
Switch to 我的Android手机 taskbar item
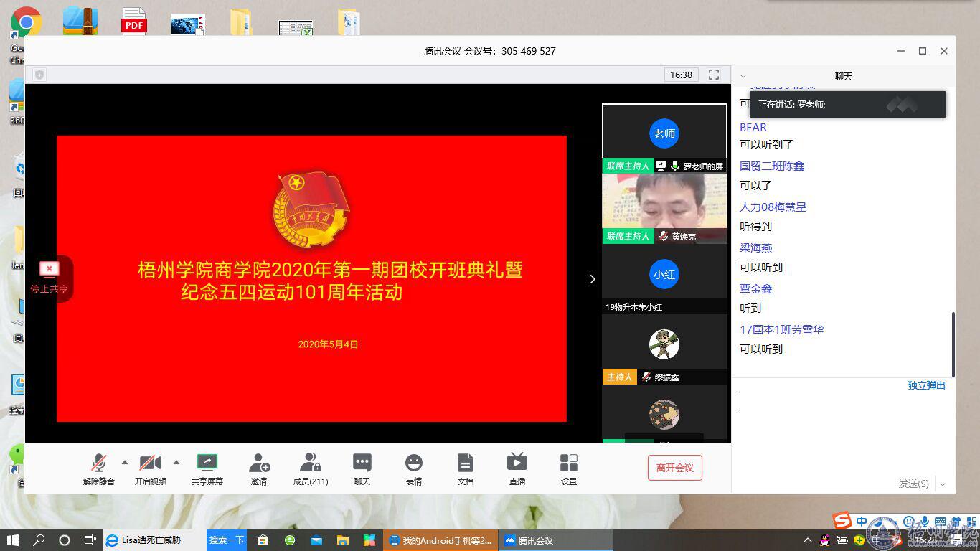click(x=440, y=540)
